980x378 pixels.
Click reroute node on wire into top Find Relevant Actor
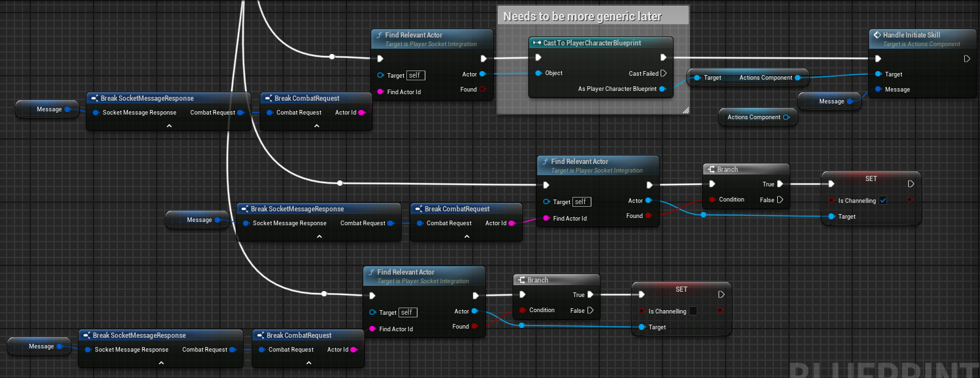point(332,57)
